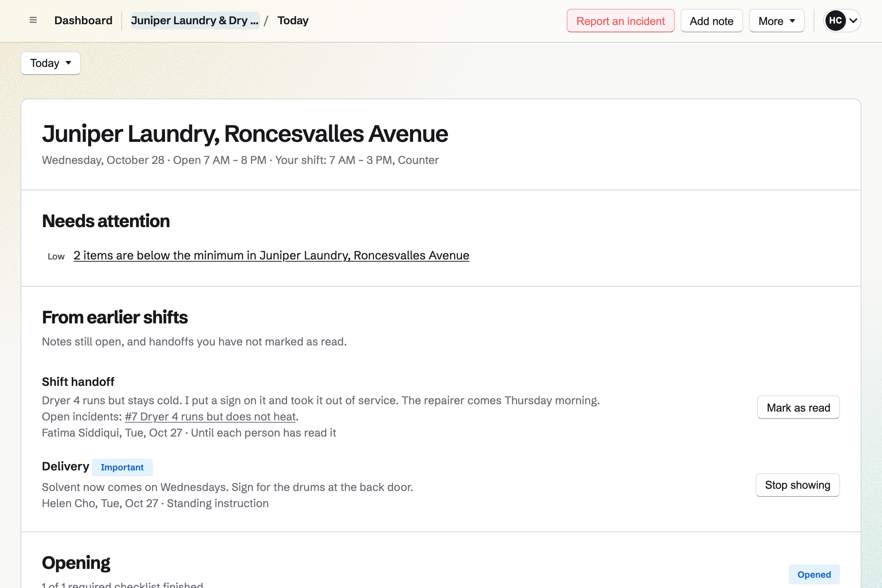The image size is (882, 588).
Task: Mark the shift handoff as read
Action: pyautogui.click(x=798, y=407)
